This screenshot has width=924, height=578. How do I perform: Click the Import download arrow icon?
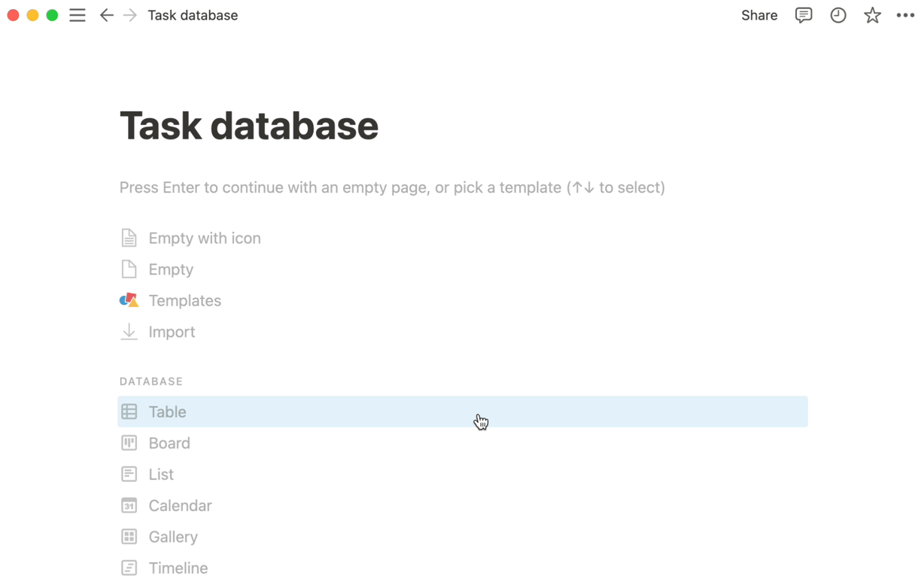pos(129,332)
